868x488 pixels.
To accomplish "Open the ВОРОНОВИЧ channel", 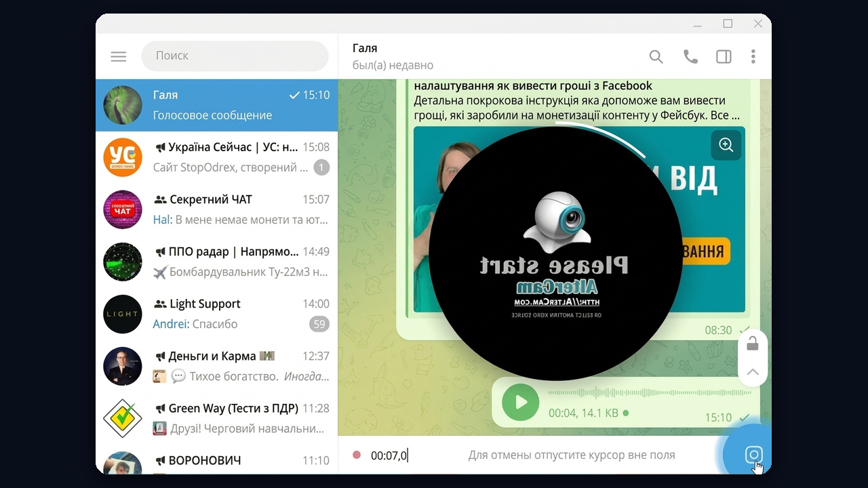I will [x=217, y=460].
